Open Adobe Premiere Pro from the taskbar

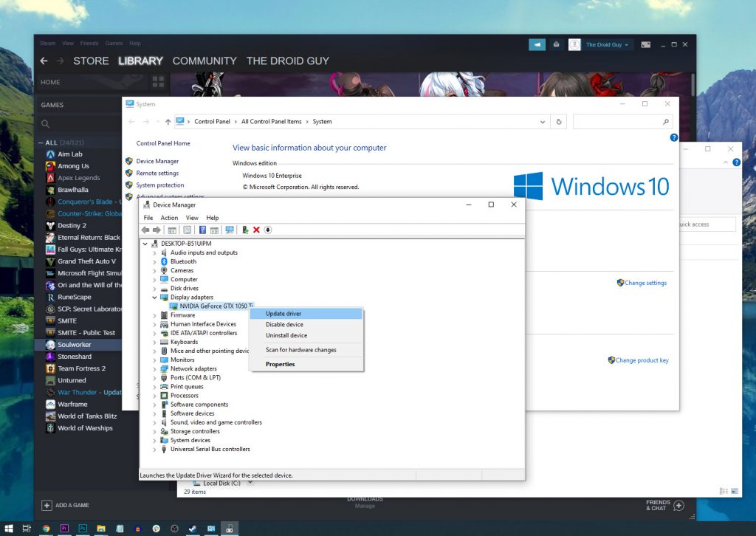[x=64, y=529]
